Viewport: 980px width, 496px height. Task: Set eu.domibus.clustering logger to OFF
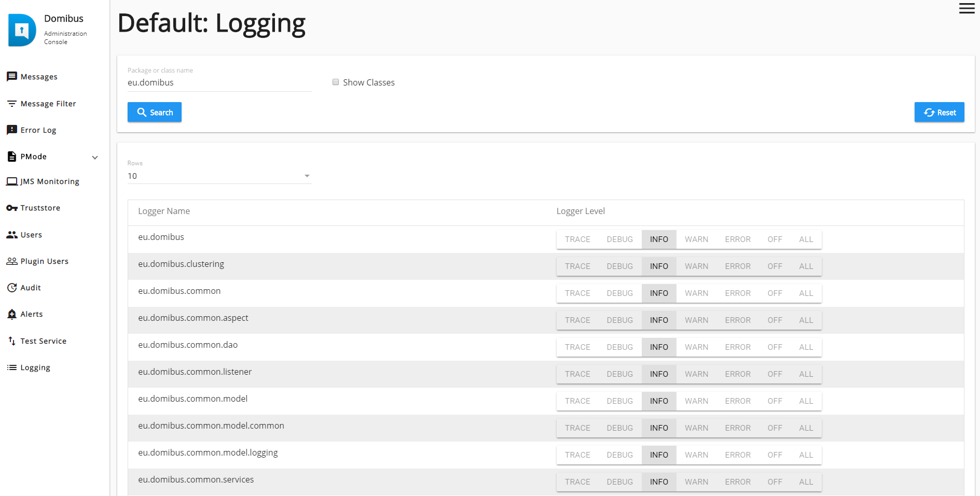pyautogui.click(x=775, y=266)
